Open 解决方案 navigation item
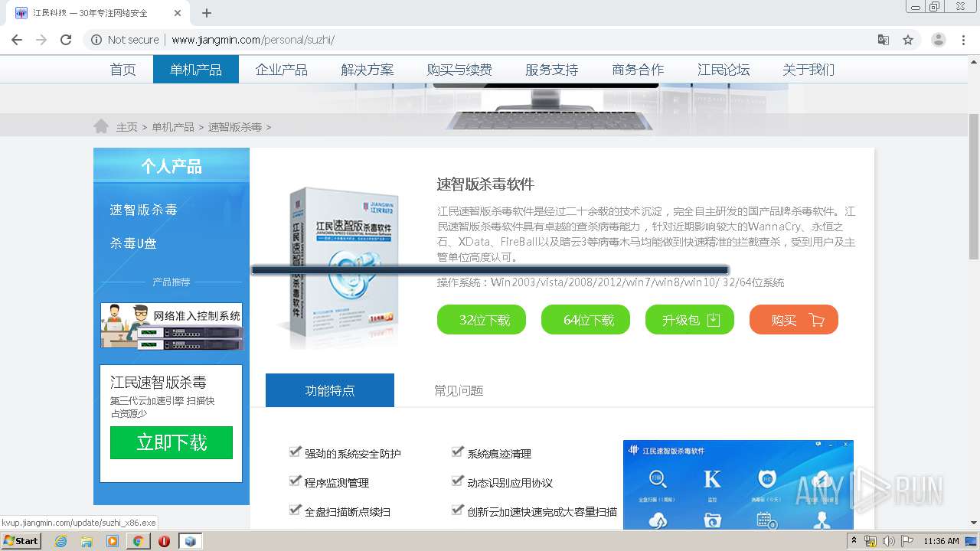Viewport: 980px width, 551px height. (367, 70)
